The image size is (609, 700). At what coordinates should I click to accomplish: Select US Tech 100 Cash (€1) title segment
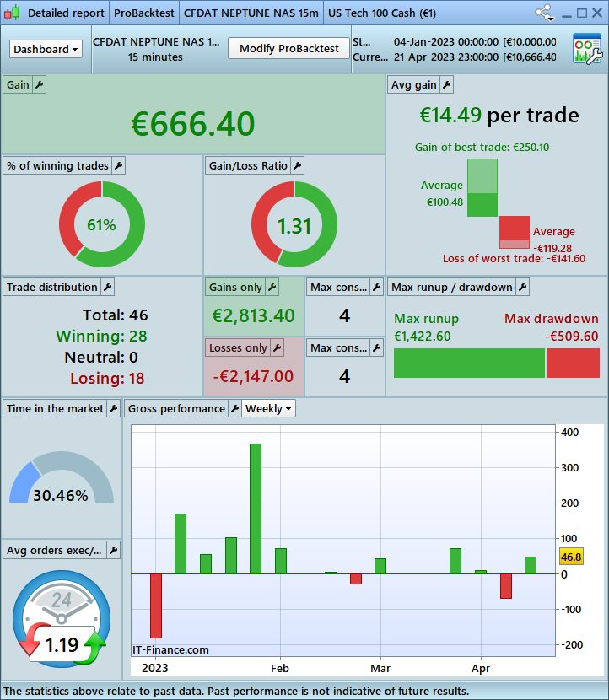click(382, 13)
